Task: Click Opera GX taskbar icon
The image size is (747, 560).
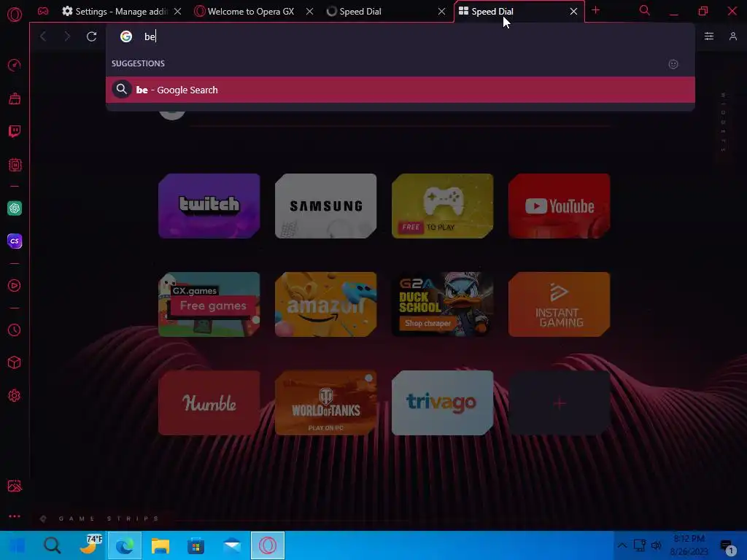Action: (268, 545)
